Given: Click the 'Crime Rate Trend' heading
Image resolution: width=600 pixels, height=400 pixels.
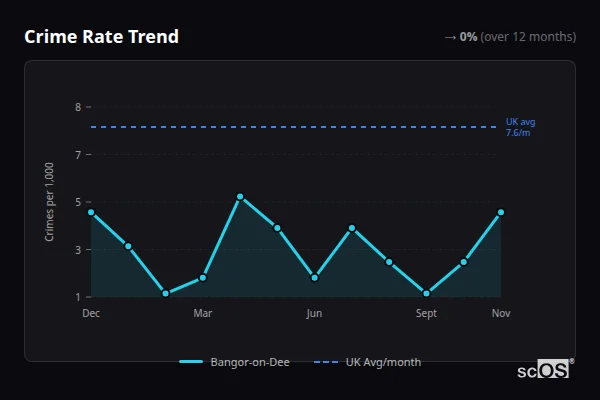Looking at the screenshot, I should 101,37.
